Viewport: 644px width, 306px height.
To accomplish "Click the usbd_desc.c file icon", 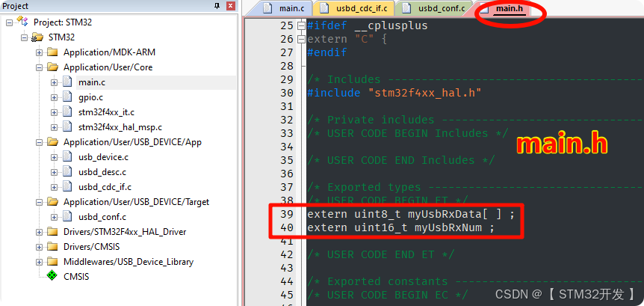I will pos(67,172).
